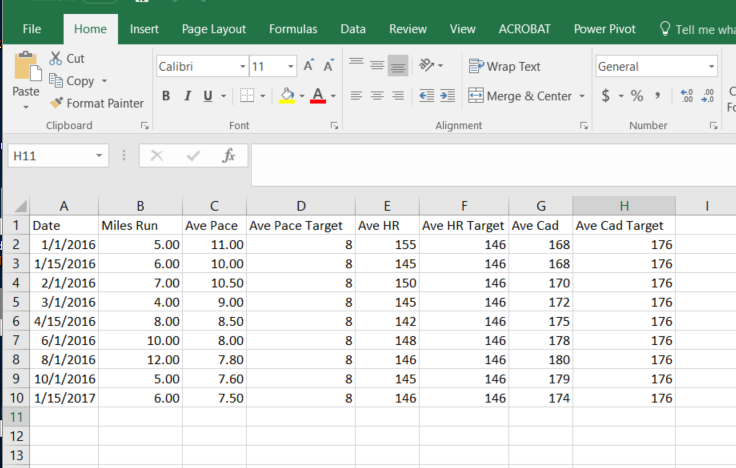Apply red font color
The image size is (736, 468).
coord(318,95)
